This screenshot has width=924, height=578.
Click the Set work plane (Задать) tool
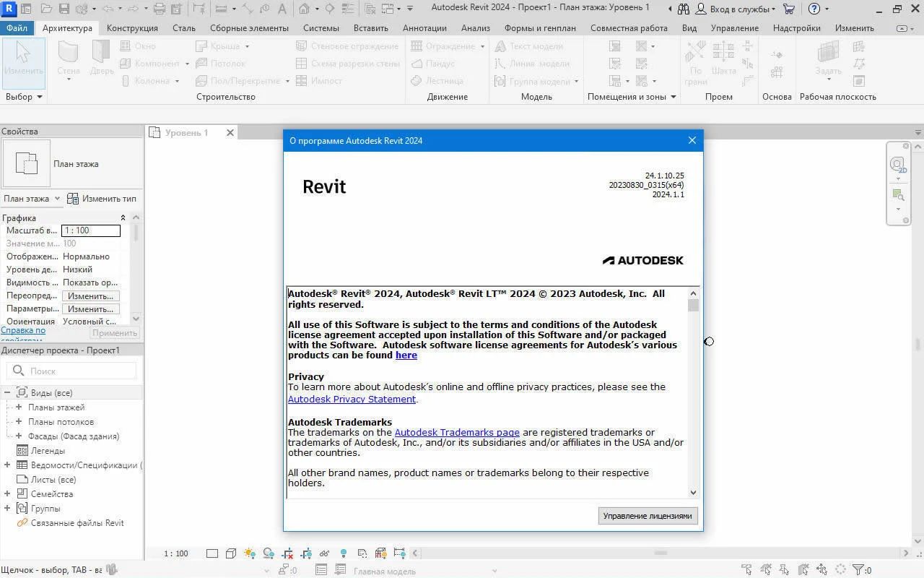point(828,59)
